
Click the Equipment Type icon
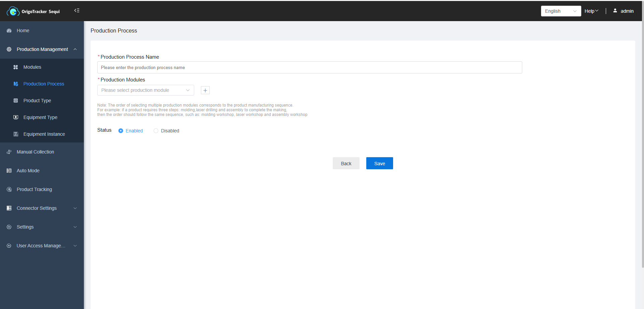point(15,117)
